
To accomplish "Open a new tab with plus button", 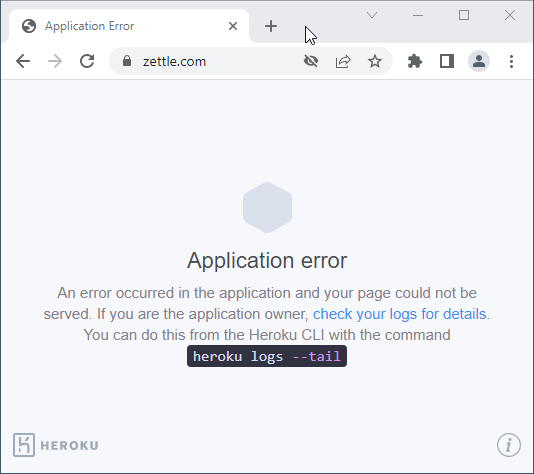I will [271, 26].
